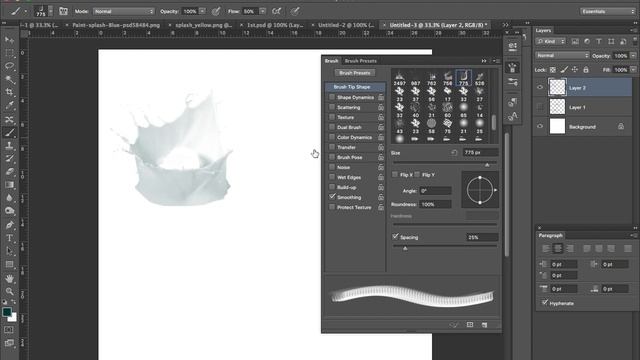Image resolution: width=640 pixels, height=360 pixels.
Task: Toggle the Flip X checkbox
Action: [395, 174]
